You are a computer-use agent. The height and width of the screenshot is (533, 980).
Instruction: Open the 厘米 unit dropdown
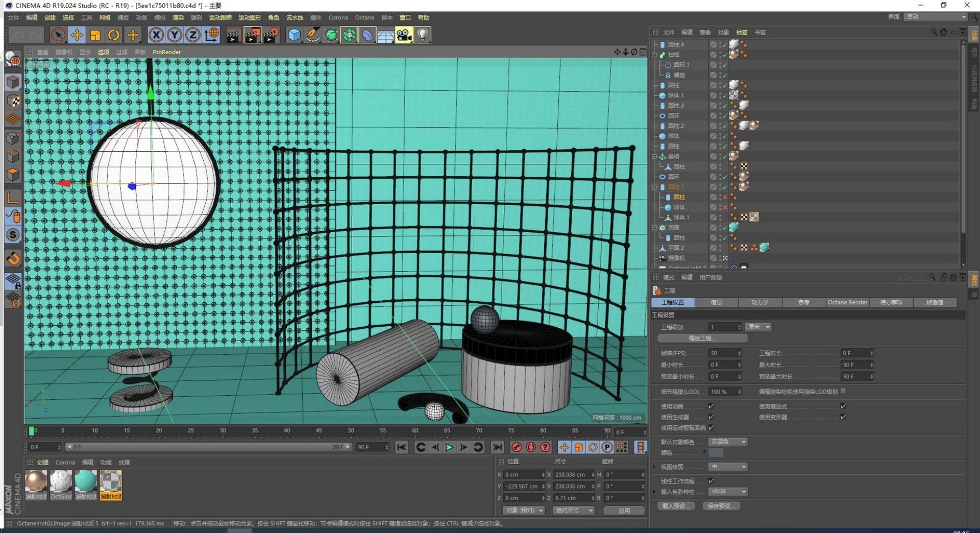click(x=758, y=327)
